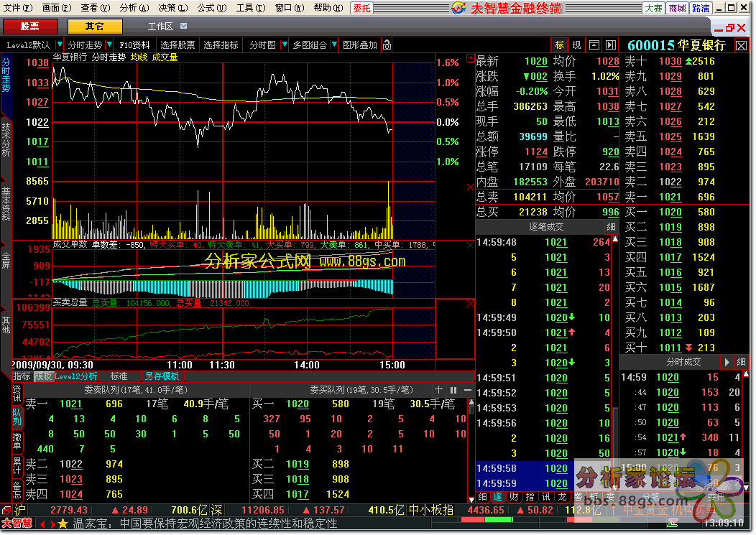
Task: Click the 大智慧 logo in status bar
Action: tap(17, 524)
